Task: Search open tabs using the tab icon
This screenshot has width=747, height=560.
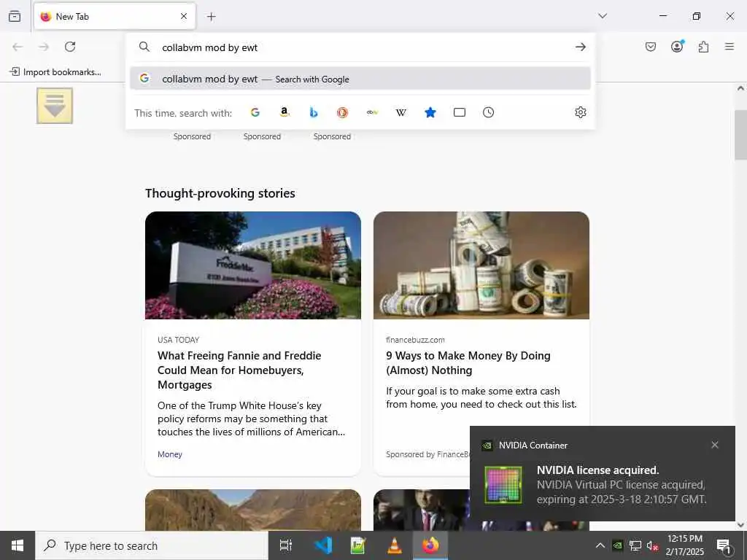Action: coord(460,112)
